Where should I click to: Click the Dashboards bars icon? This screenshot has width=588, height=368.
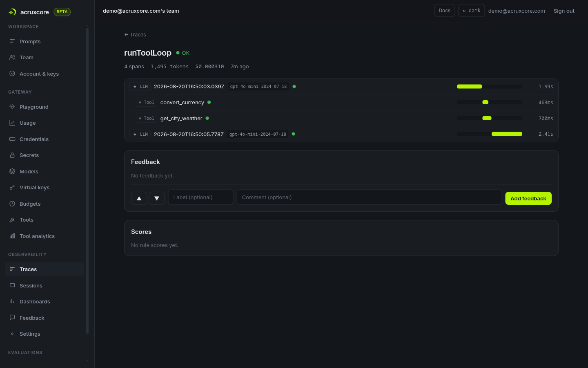pos(12,302)
